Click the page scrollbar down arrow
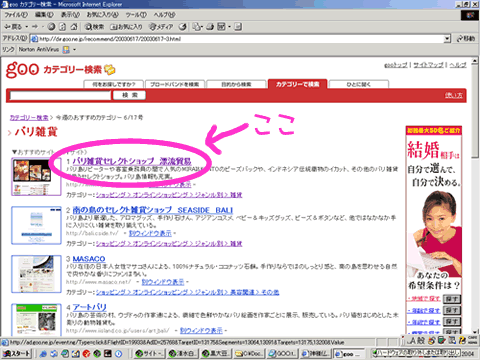480x360 pixels. pyautogui.click(x=475, y=332)
